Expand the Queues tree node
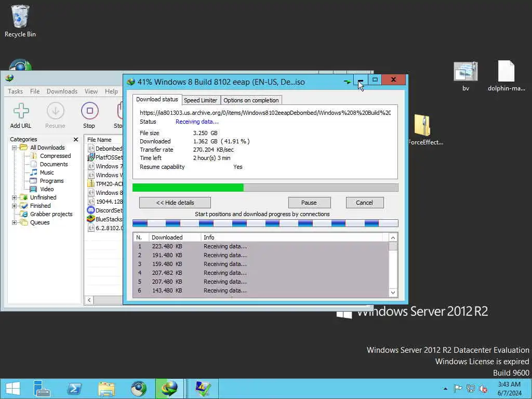 click(14, 222)
